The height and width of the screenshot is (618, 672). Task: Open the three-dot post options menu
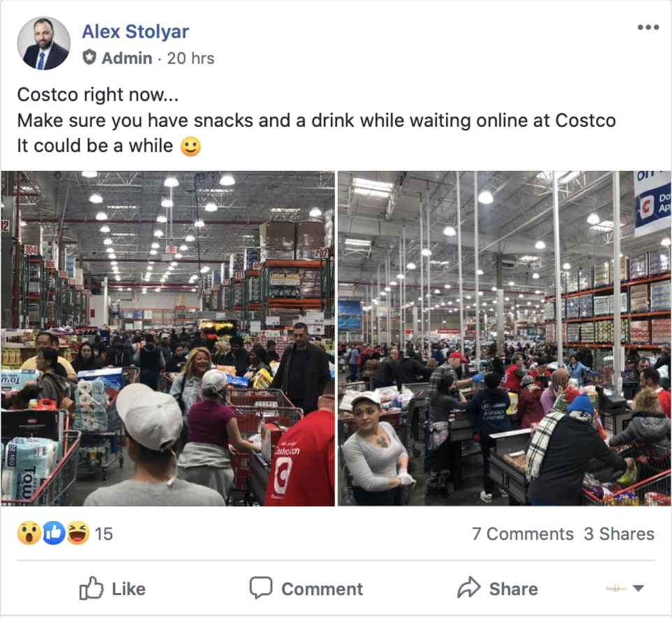click(x=648, y=27)
